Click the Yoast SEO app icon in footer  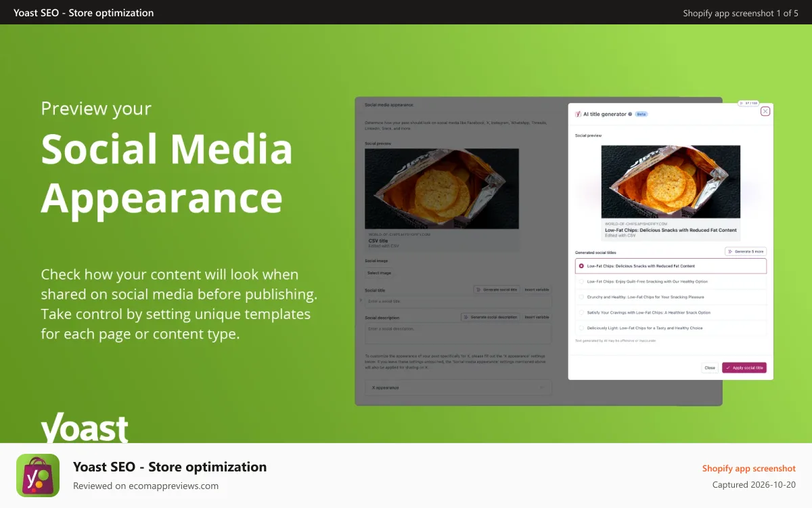click(x=38, y=475)
